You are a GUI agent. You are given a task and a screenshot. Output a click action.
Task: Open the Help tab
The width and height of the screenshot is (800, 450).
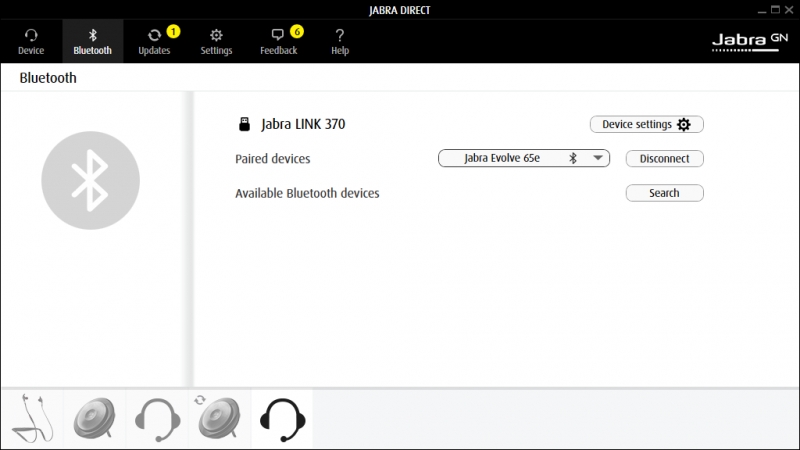pos(340,41)
